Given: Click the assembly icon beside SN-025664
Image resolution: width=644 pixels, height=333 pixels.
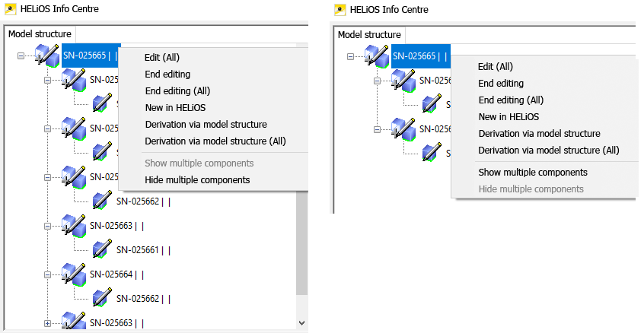Looking at the screenshot, I should 74,274.
